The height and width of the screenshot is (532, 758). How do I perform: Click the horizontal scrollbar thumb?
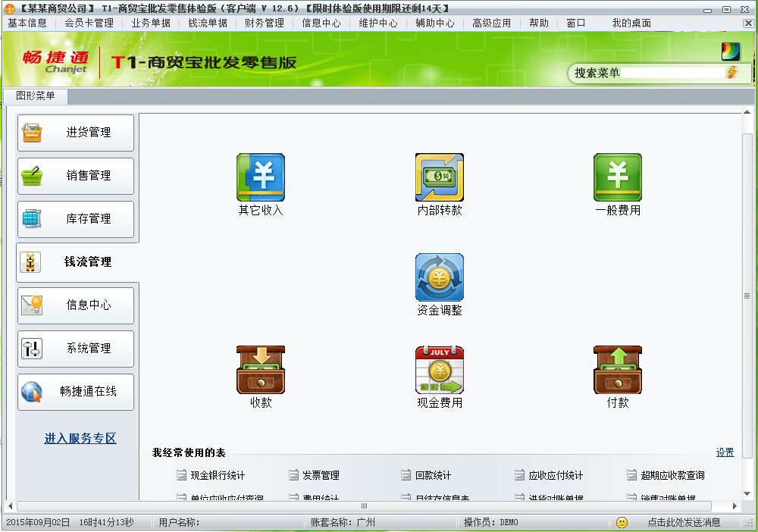coord(364,506)
